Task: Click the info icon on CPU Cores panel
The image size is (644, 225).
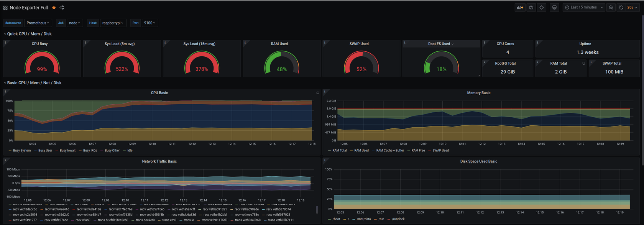Action: pos(485,43)
